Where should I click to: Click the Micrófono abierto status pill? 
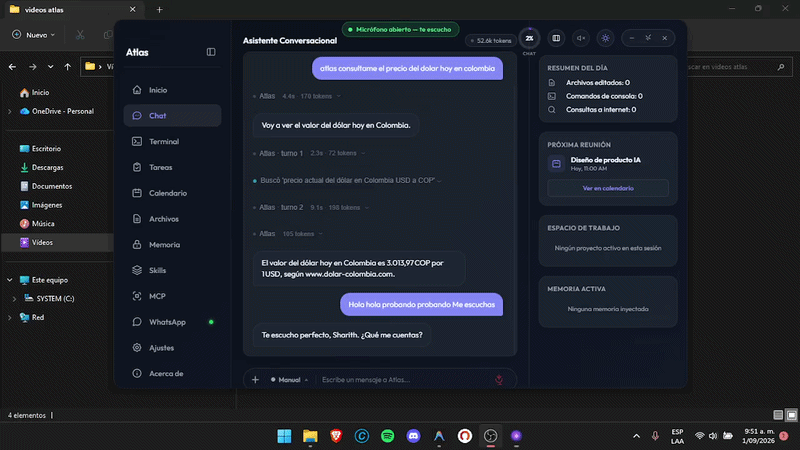click(x=400, y=30)
